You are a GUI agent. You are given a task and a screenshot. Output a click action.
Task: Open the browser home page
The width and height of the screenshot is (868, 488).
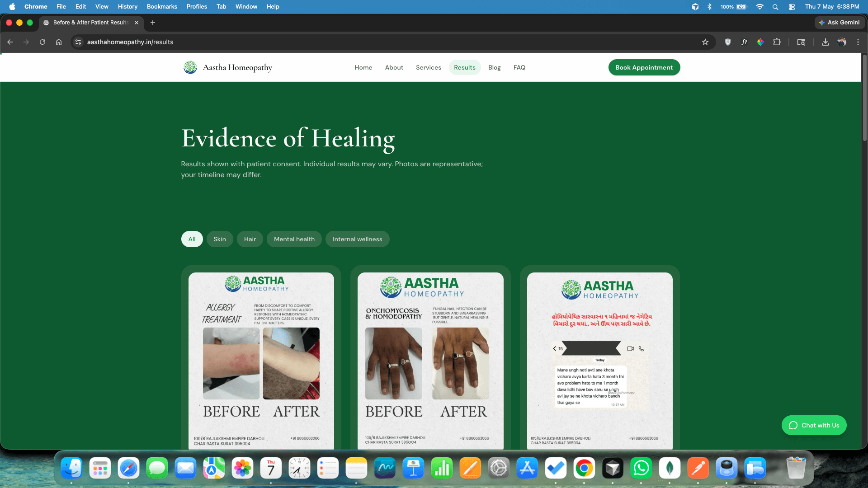click(x=59, y=42)
